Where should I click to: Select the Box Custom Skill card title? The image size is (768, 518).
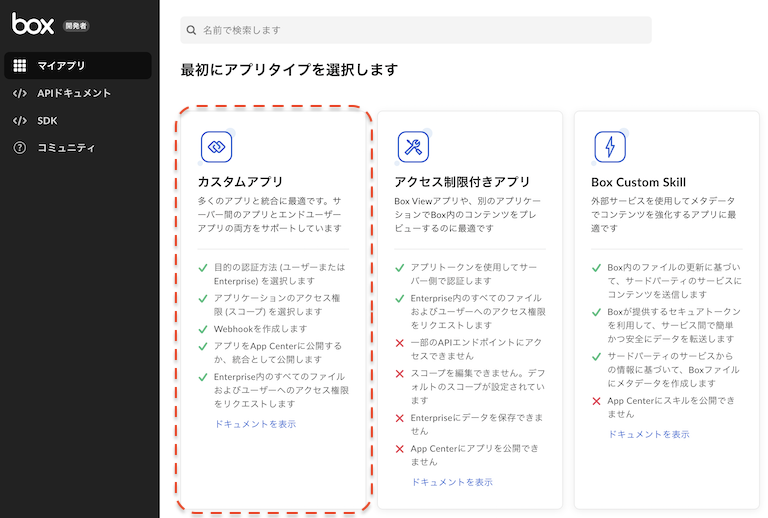tap(638, 182)
